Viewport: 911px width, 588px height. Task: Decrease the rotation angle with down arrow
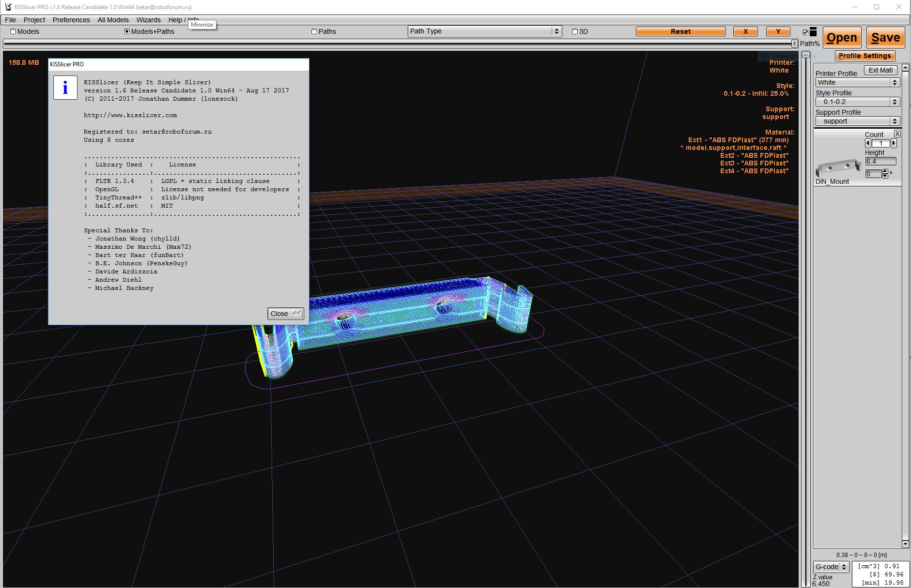point(885,176)
